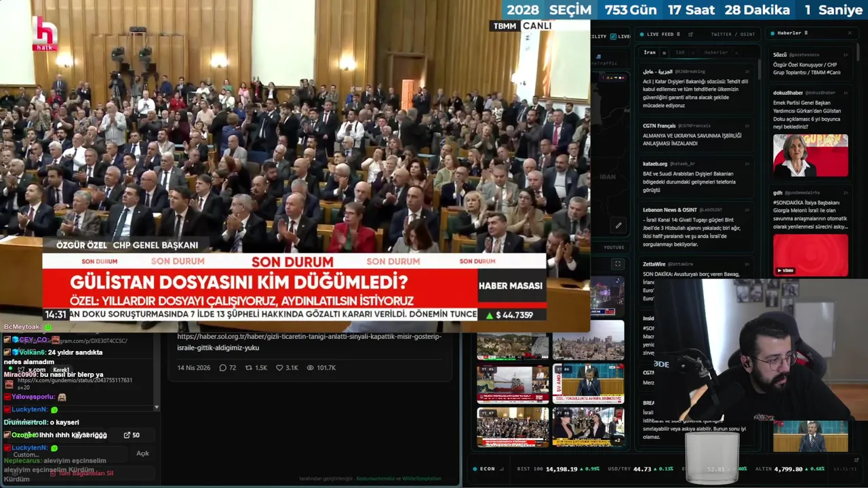
Task: Open kataeb.org post
Action: pos(696,178)
